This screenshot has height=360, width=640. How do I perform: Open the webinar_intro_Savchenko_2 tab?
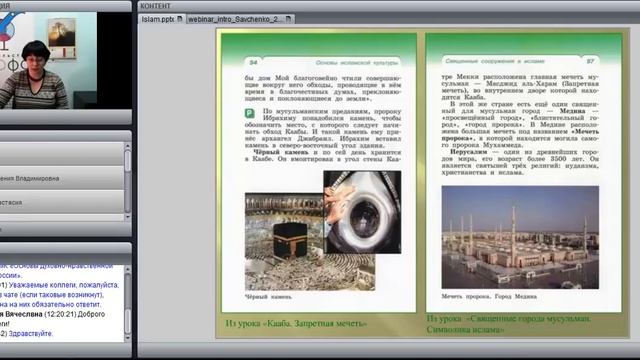click(240, 19)
